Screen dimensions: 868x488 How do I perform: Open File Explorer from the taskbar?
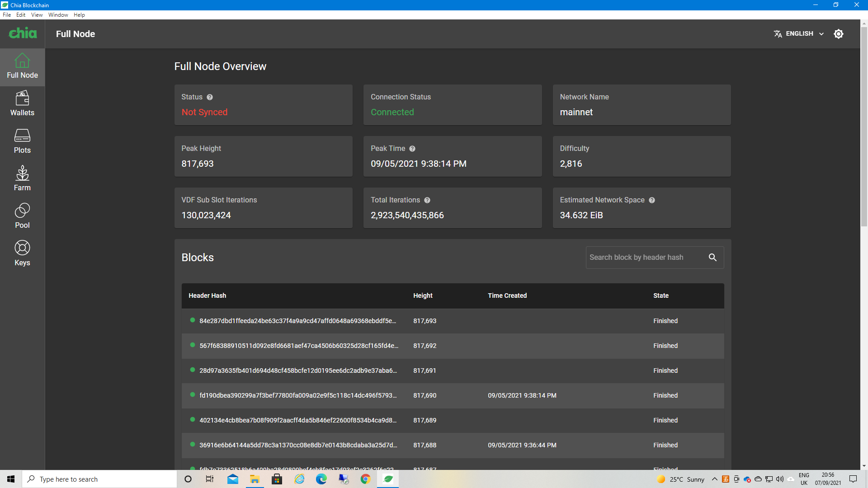click(x=255, y=479)
